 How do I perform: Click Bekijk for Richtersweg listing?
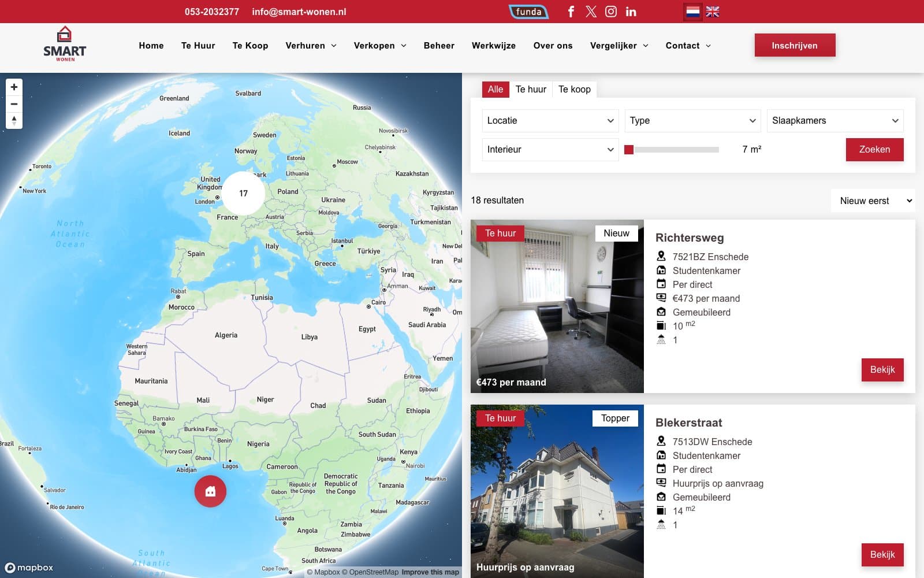pyautogui.click(x=882, y=369)
